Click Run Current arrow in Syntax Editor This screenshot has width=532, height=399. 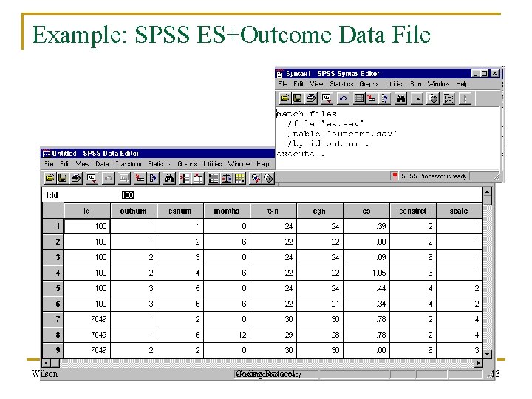click(417, 98)
